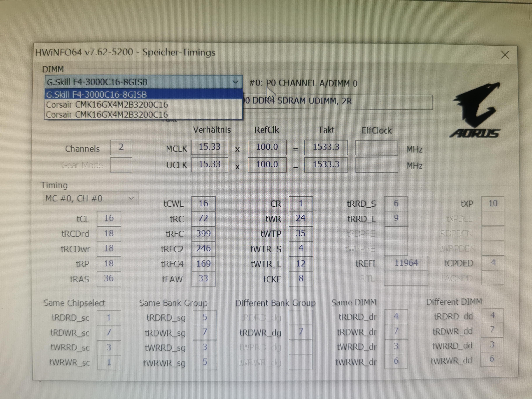Click the MCLK Verhältnis 15.33 field

click(209, 147)
